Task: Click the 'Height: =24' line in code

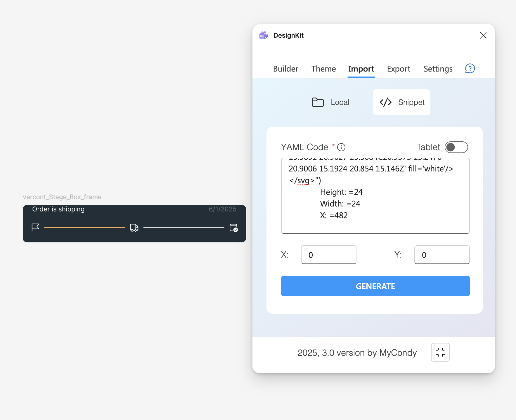Action: (x=341, y=192)
